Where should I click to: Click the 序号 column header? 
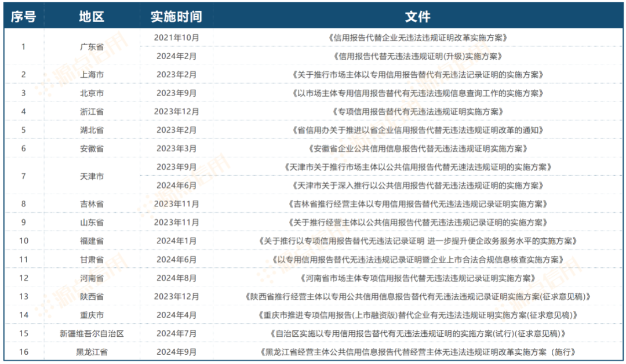click(23, 16)
